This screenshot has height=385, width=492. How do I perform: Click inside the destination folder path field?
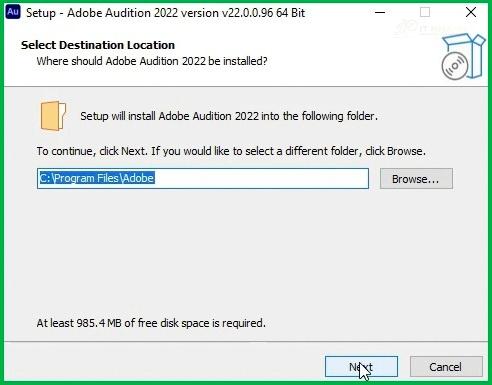tap(203, 178)
